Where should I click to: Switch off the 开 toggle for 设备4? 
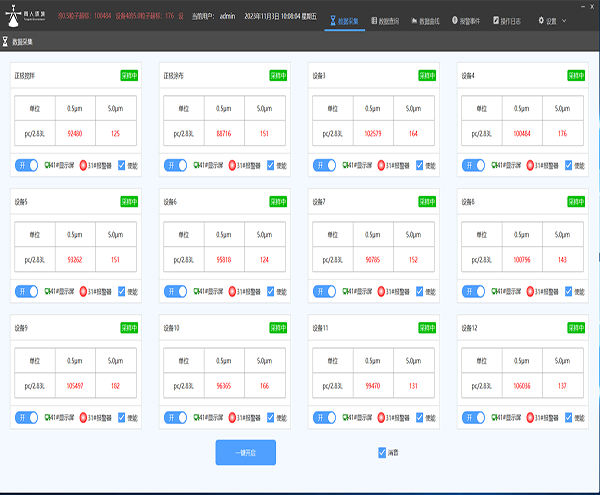473,165
